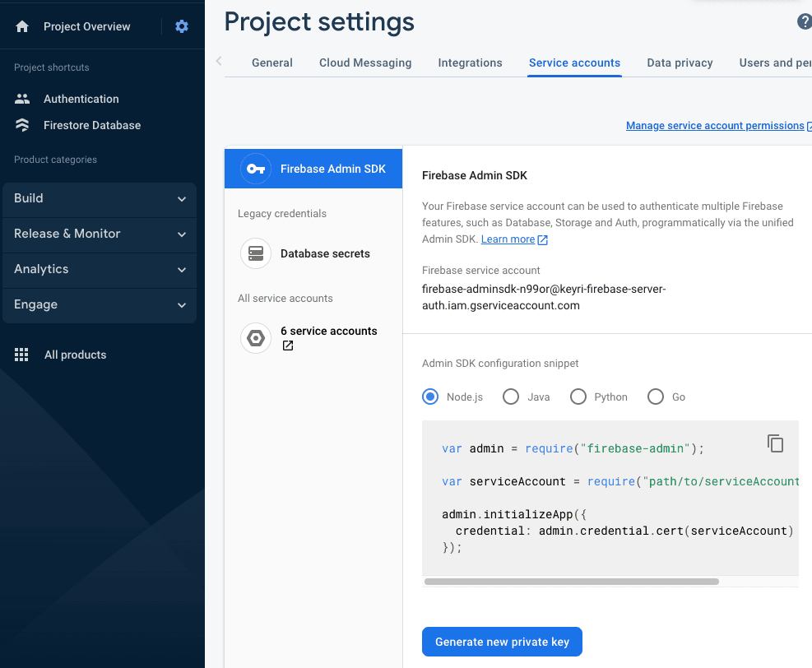The height and width of the screenshot is (668, 812).
Task: Select Firebase Admin SDK panel item
Action: pyautogui.click(x=313, y=169)
